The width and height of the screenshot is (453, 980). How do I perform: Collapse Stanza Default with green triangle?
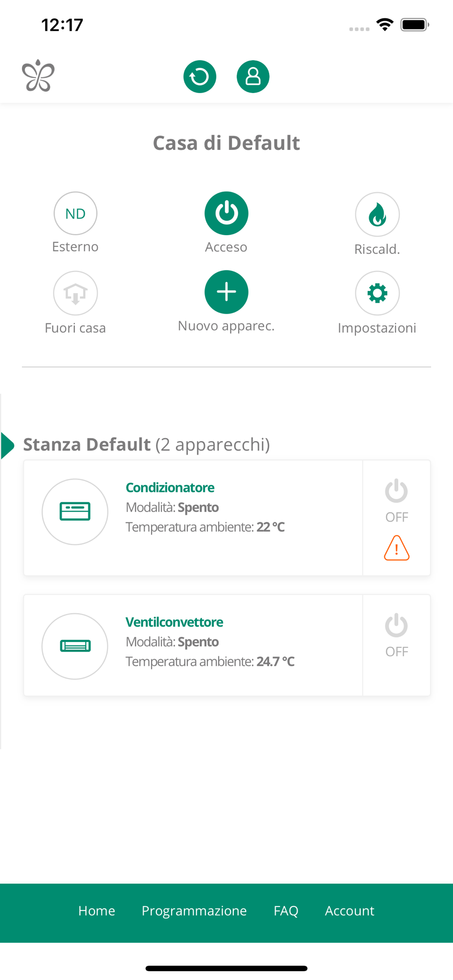pos(8,445)
